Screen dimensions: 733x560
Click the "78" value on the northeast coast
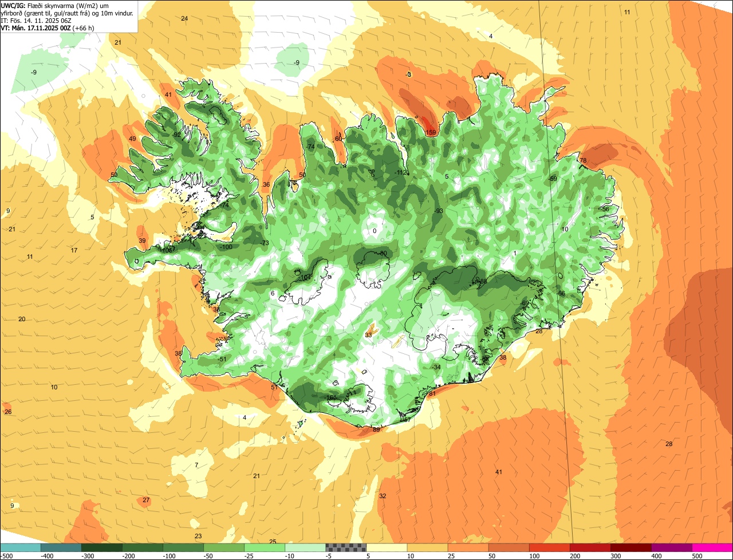(x=583, y=160)
